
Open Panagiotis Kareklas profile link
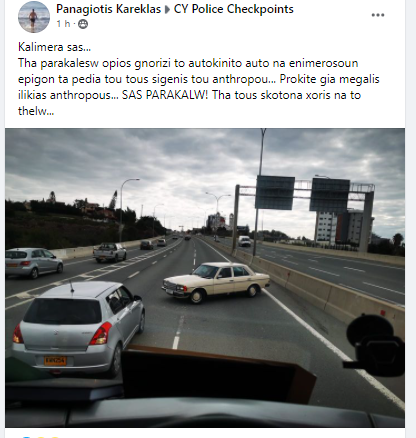(x=108, y=9)
